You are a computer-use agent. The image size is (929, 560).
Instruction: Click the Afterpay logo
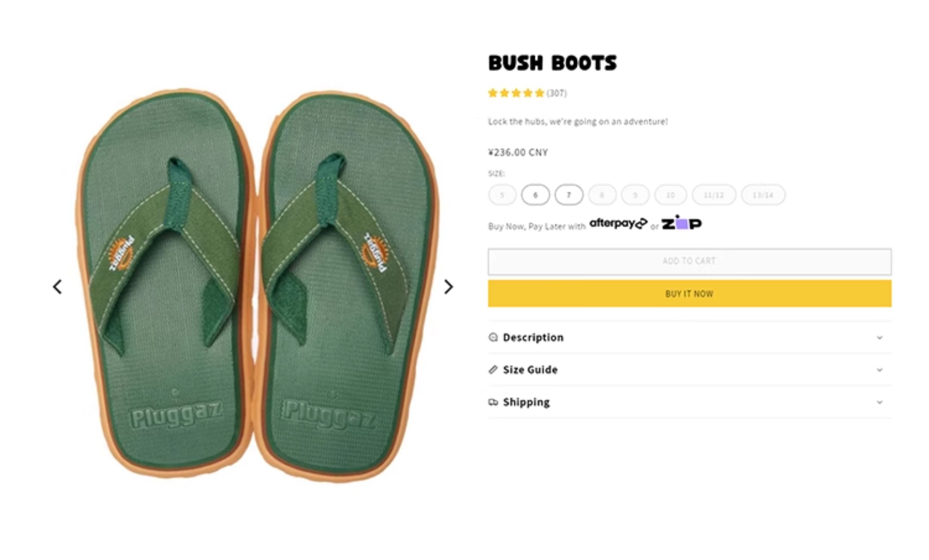click(618, 223)
